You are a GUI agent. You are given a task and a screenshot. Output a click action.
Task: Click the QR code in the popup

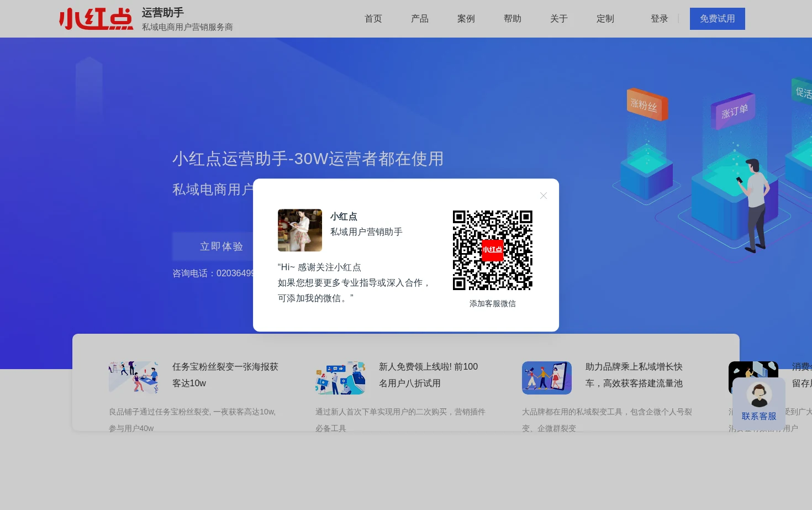(493, 250)
